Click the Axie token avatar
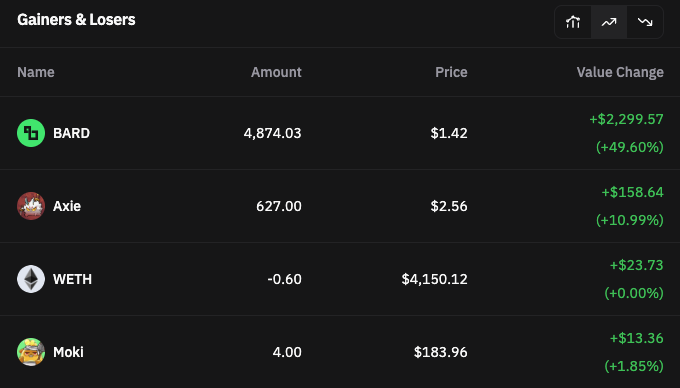 31,206
